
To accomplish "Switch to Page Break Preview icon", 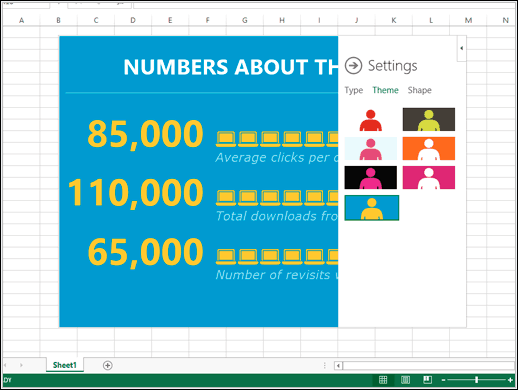I will pyautogui.click(x=427, y=380).
